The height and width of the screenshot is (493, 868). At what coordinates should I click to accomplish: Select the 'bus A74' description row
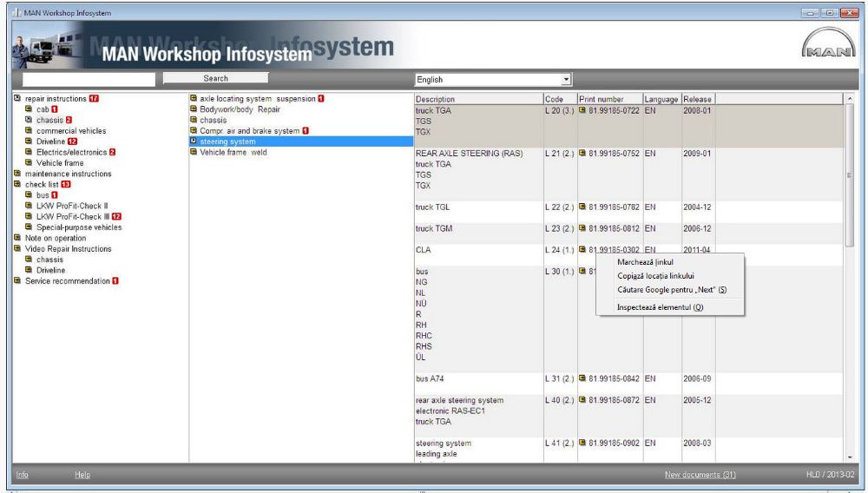click(430, 379)
